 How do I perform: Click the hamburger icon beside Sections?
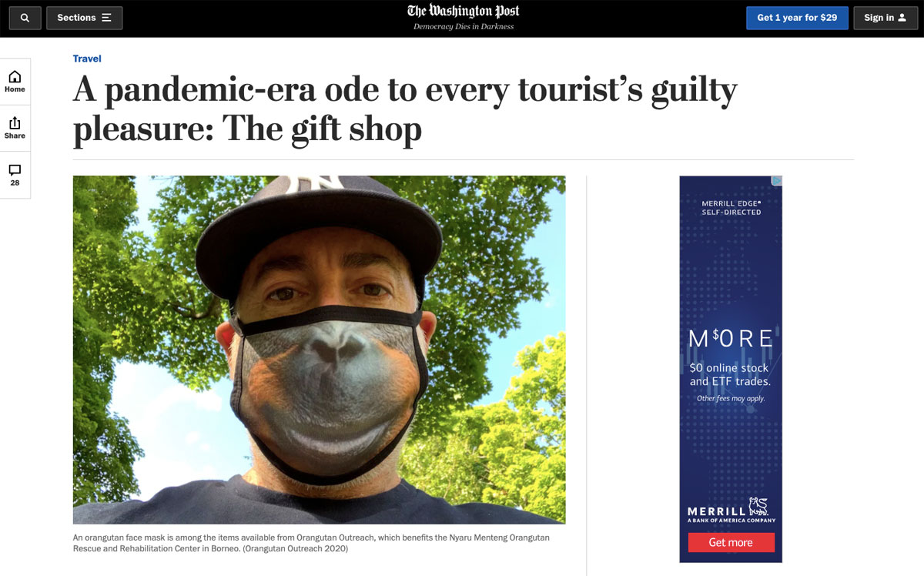coord(106,18)
